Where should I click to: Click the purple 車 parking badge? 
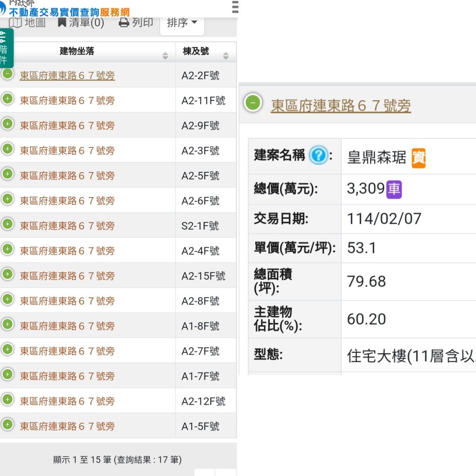click(x=394, y=189)
